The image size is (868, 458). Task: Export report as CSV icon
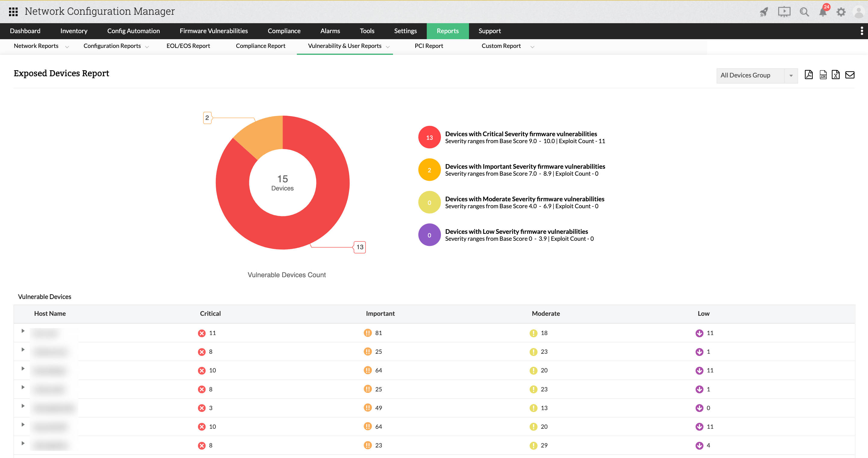point(823,75)
